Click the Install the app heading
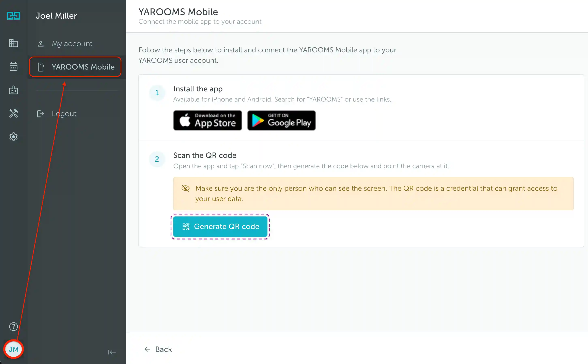 pyautogui.click(x=198, y=89)
